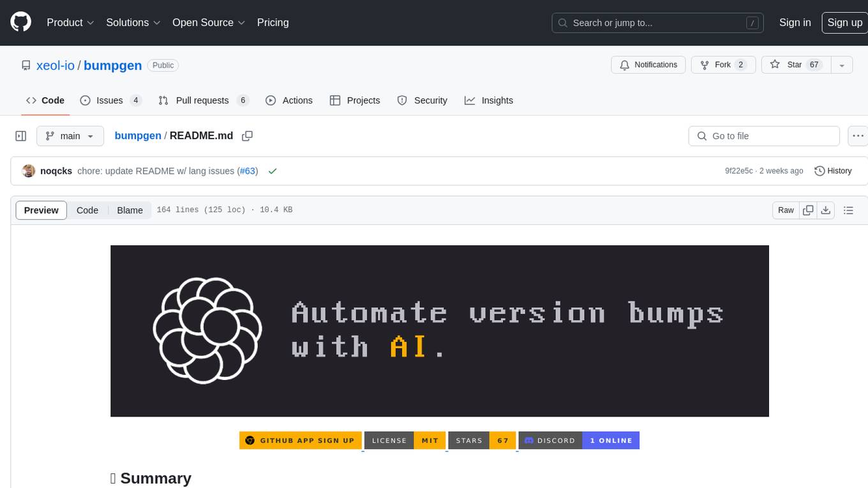868x488 pixels.
Task: Click the fork count 2
Action: (x=740, y=65)
